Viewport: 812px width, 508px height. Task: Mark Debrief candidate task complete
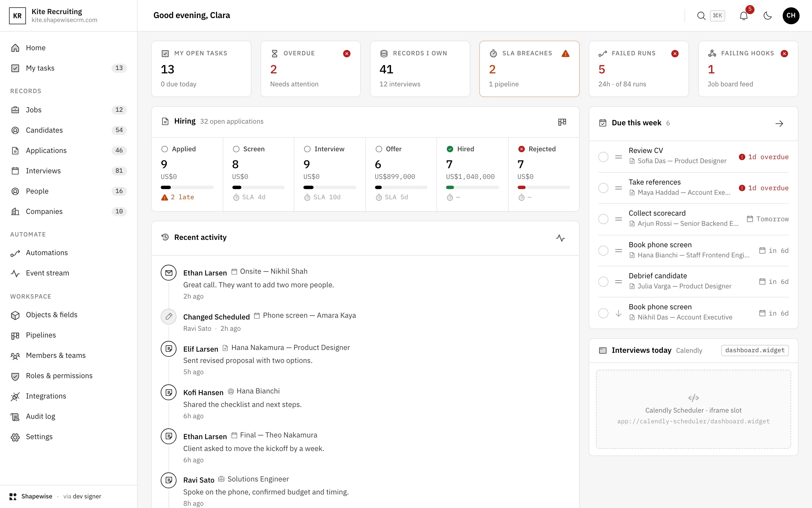point(603,282)
